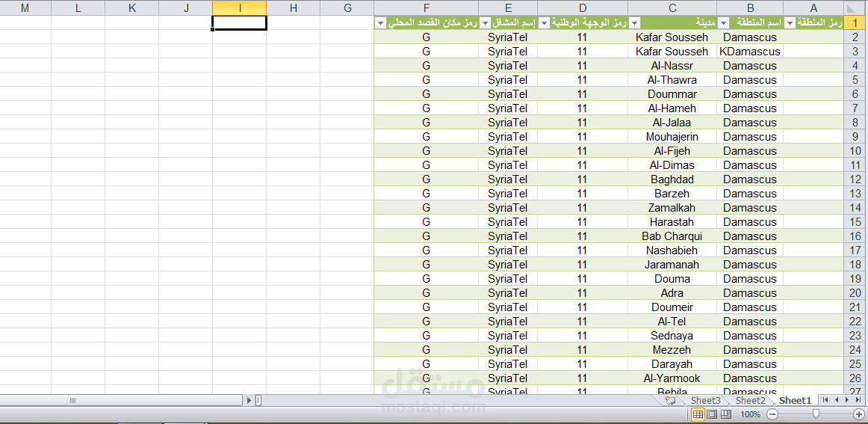The width and height of the screenshot is (868, 424).
Task: Open filter dropdown for column B region-name header
Action: point(724,22)
